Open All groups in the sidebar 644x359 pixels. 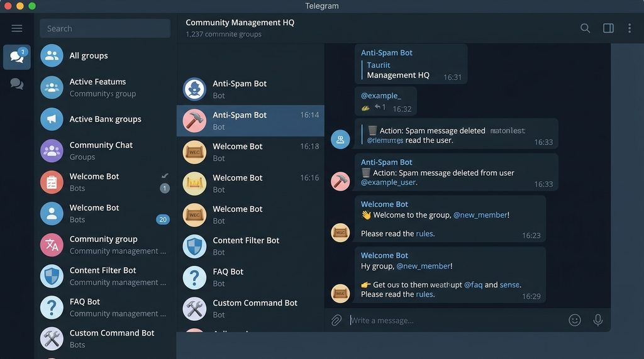pyautogui.click(x=88, y=56)
